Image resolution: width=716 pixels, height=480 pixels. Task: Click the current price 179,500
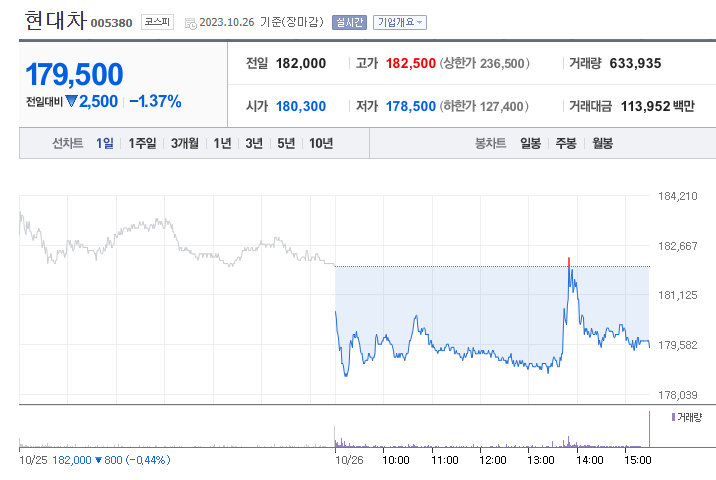pos(74,74)
